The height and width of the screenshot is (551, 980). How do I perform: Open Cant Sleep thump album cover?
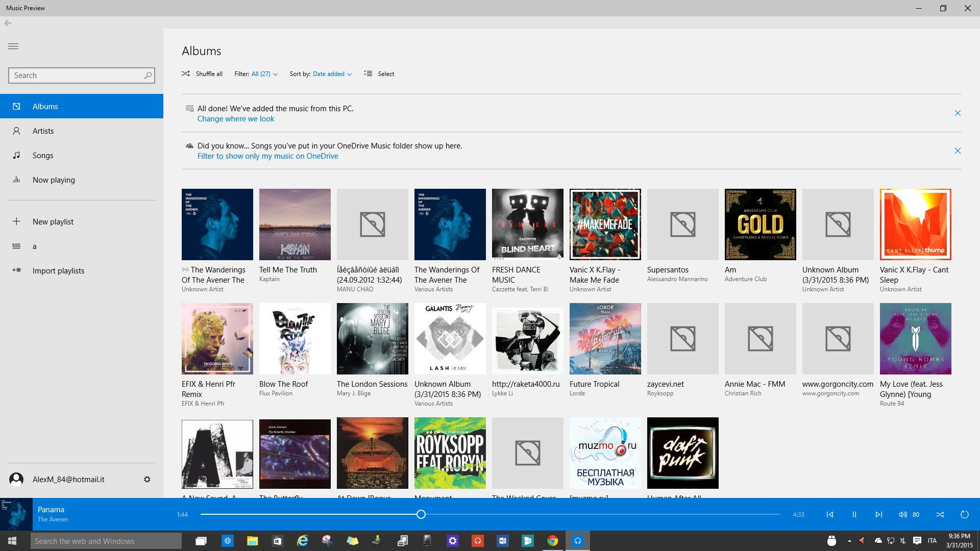(916, 224)
